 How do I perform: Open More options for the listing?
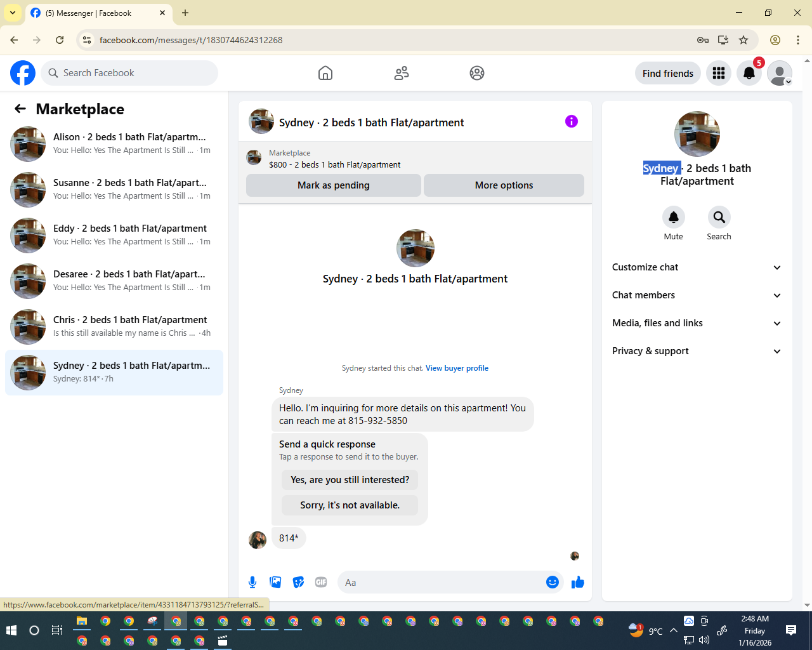pyautogui.click(x=504, y=185)
